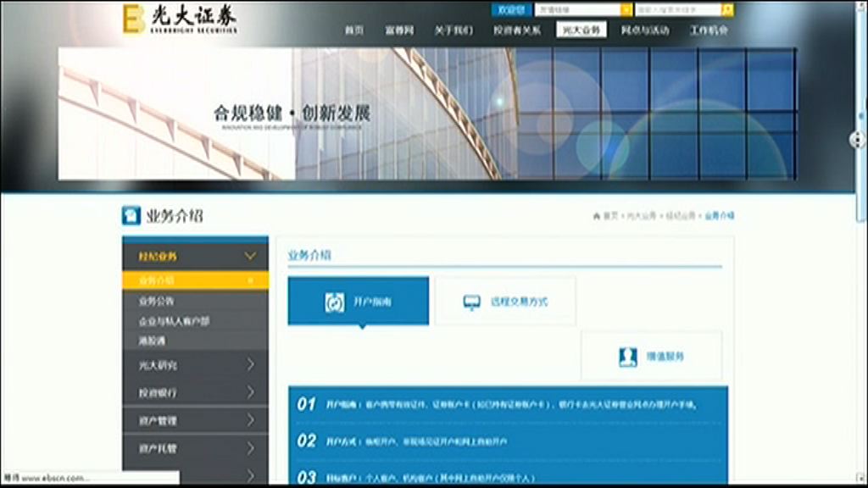Click the home icon in the breadcrumb
The height and width of the screenshot is (488, 868).
[598, 214]
